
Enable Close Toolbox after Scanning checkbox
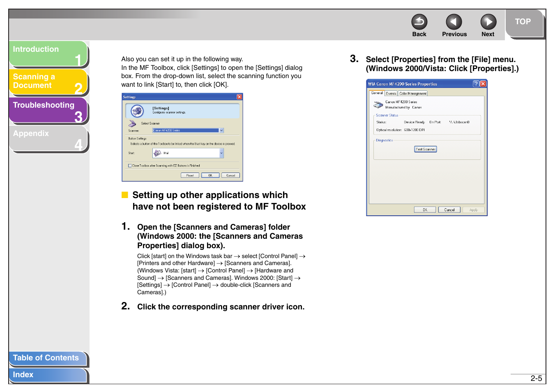[130, 166]
